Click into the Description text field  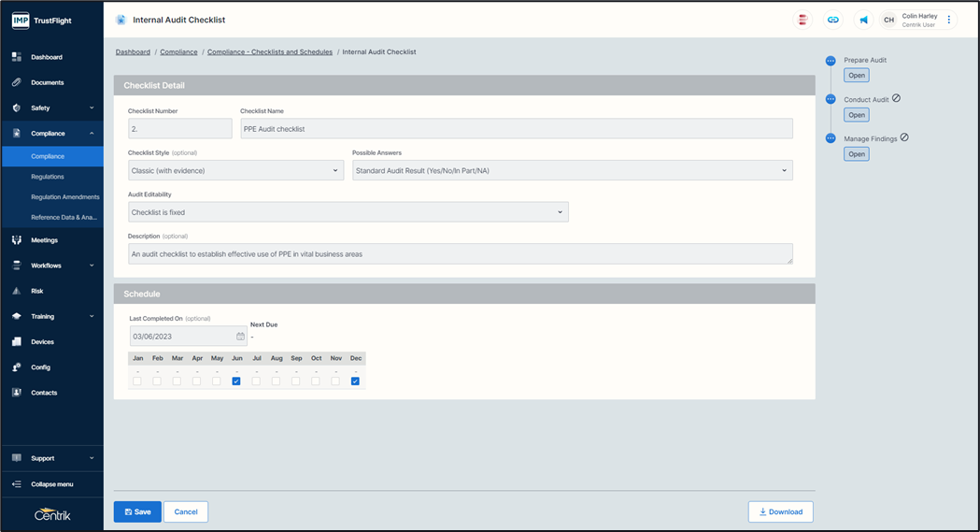(460, 254)
